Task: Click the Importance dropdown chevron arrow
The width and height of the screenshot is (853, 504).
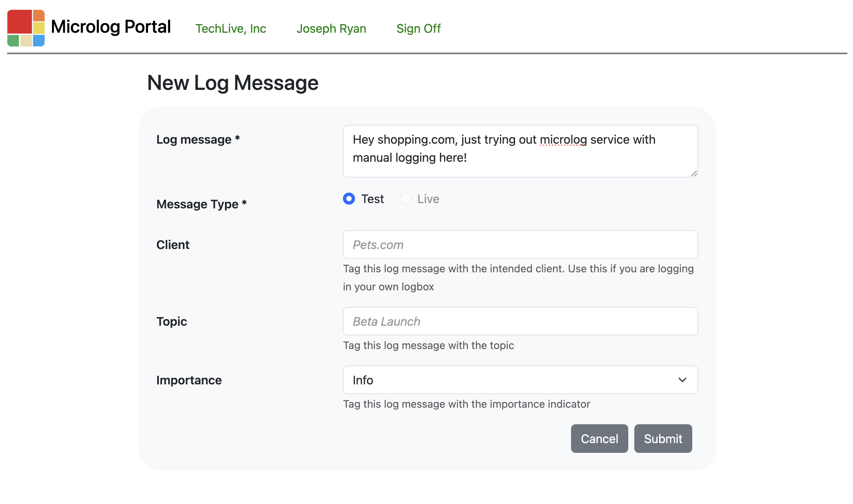Action: [x=682, y=380]
